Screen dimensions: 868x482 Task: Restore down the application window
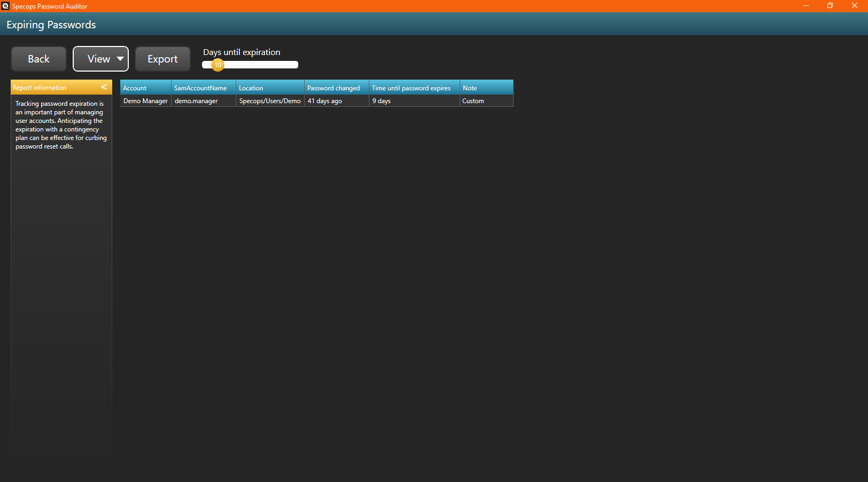(830, 6)
